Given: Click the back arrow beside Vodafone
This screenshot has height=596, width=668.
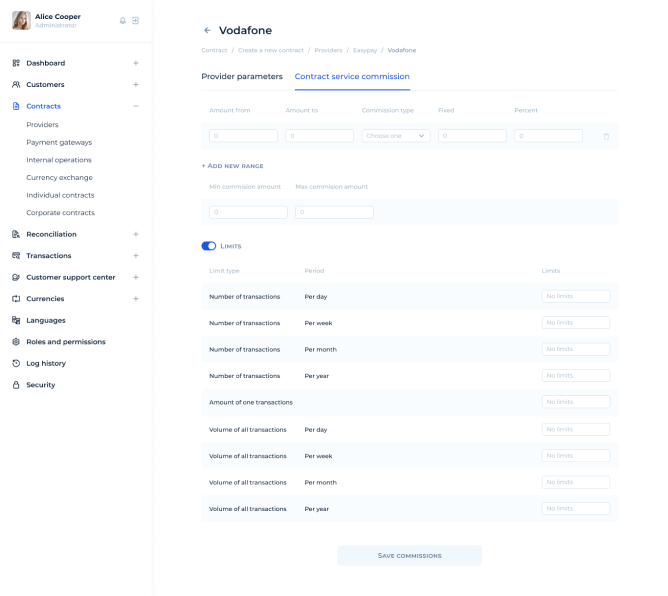Looking at the screenshot, I should pos(207,30).
